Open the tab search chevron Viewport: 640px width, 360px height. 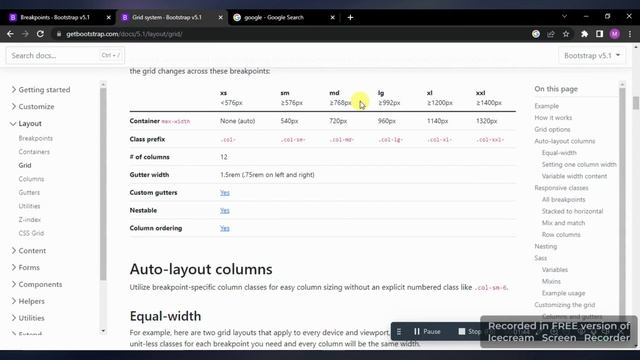564,16
